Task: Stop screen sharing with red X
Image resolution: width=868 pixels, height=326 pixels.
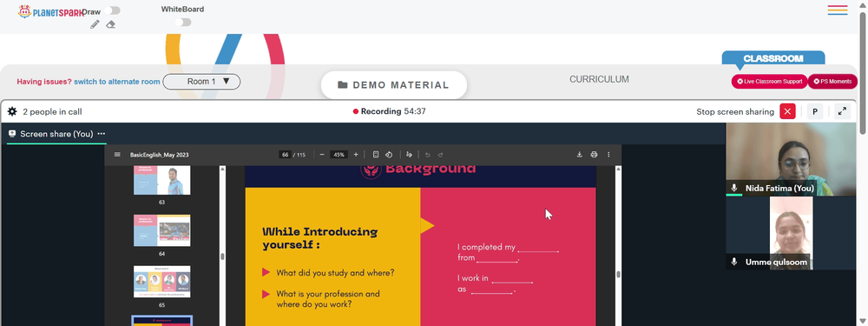Action: [x=787, y=111]
